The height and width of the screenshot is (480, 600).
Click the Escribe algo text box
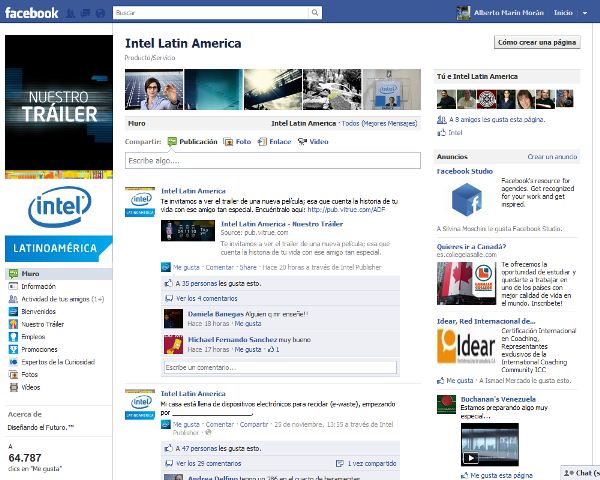[x=273, y=161]
